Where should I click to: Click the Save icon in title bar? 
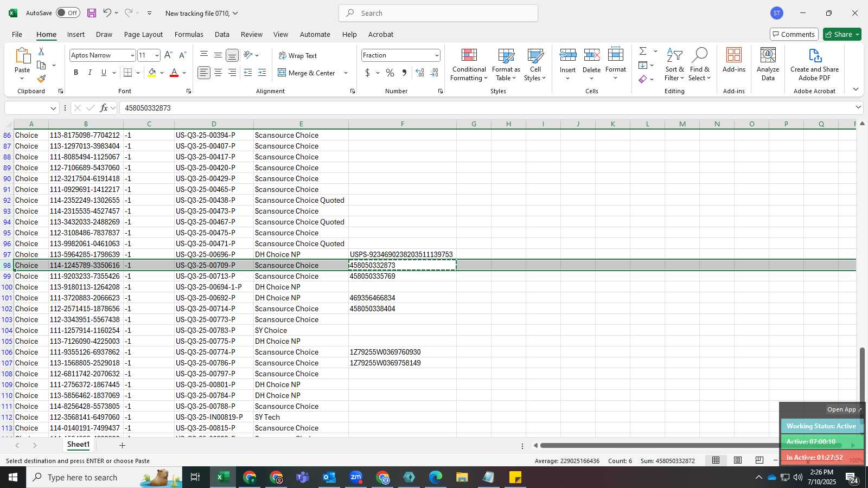[x=91, y=13]
